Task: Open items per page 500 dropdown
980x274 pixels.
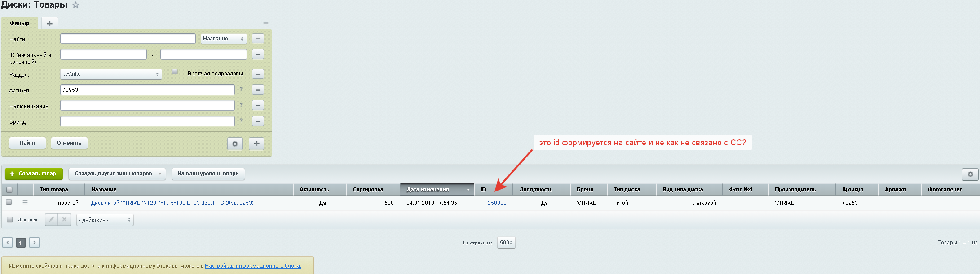Action: coord(506,243)
